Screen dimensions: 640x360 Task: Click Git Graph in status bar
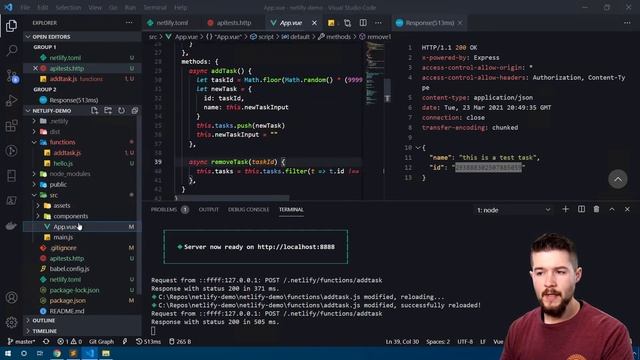click(101, 342)
